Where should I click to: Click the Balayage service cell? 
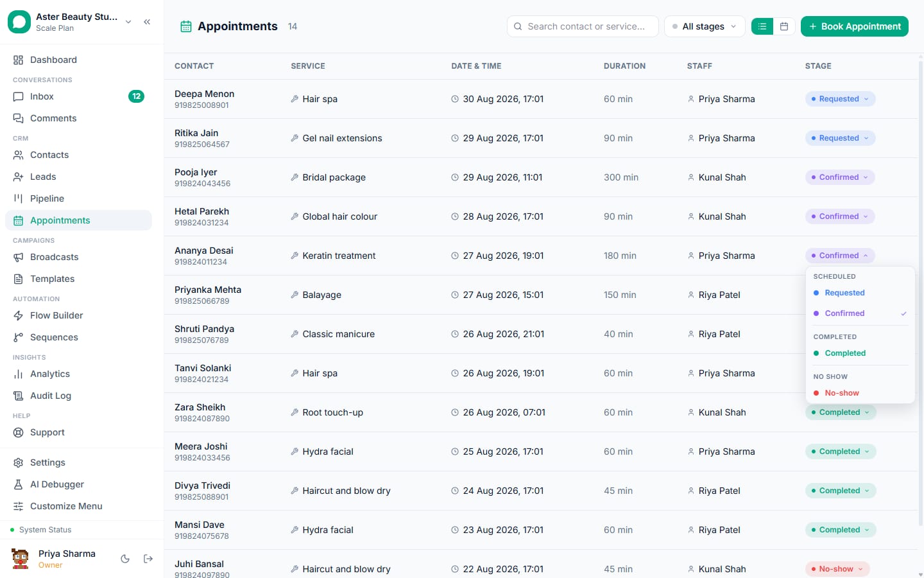point(321,295)
